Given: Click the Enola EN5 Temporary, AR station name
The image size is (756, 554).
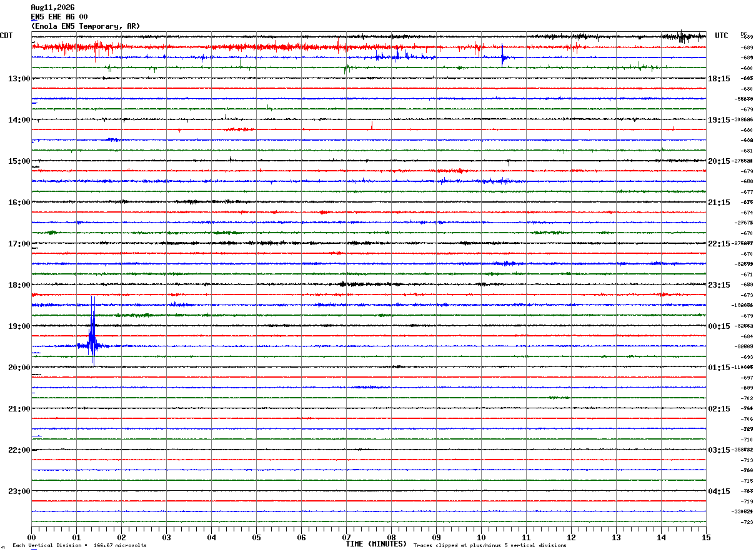Looking at the screenshot, I should tap(86, 26).
